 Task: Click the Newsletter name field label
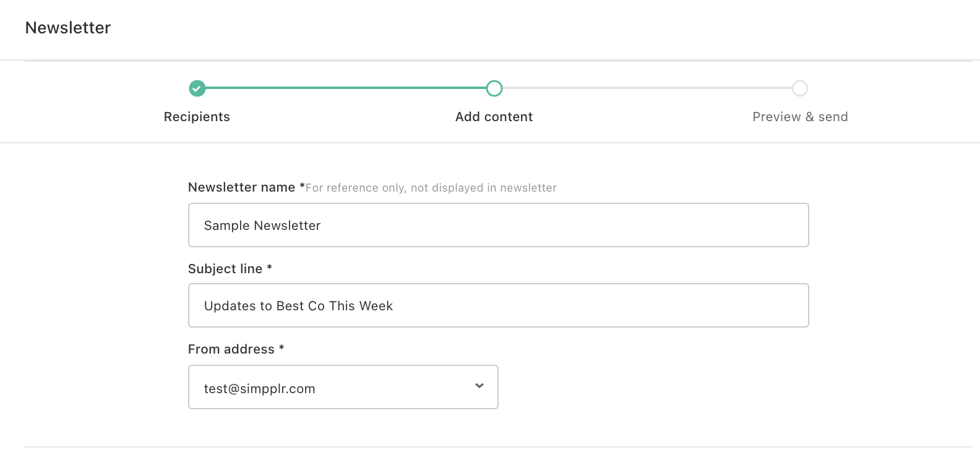(x=246, y=187)
